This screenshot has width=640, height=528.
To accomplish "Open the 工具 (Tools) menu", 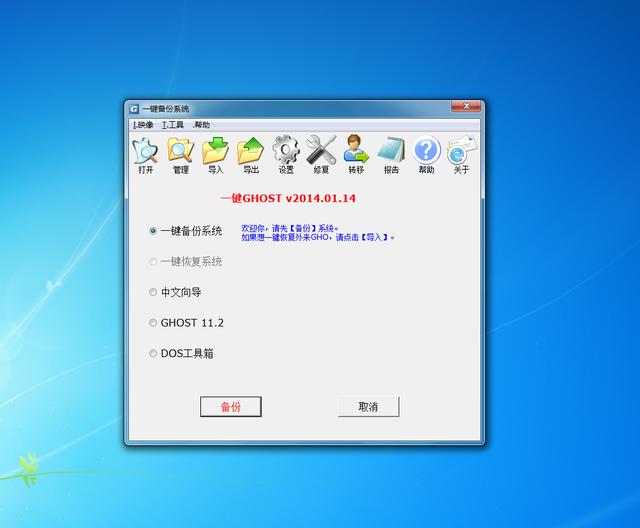I will 172,125.
